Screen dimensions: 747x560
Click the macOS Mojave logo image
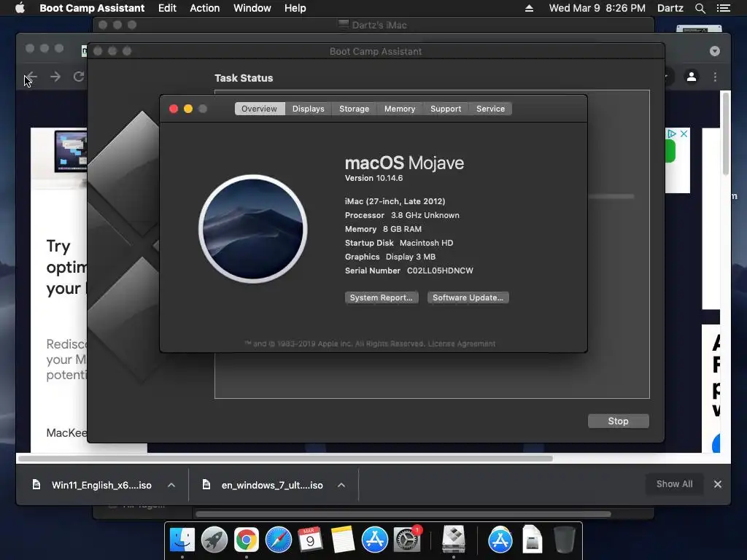pos(253,229)
